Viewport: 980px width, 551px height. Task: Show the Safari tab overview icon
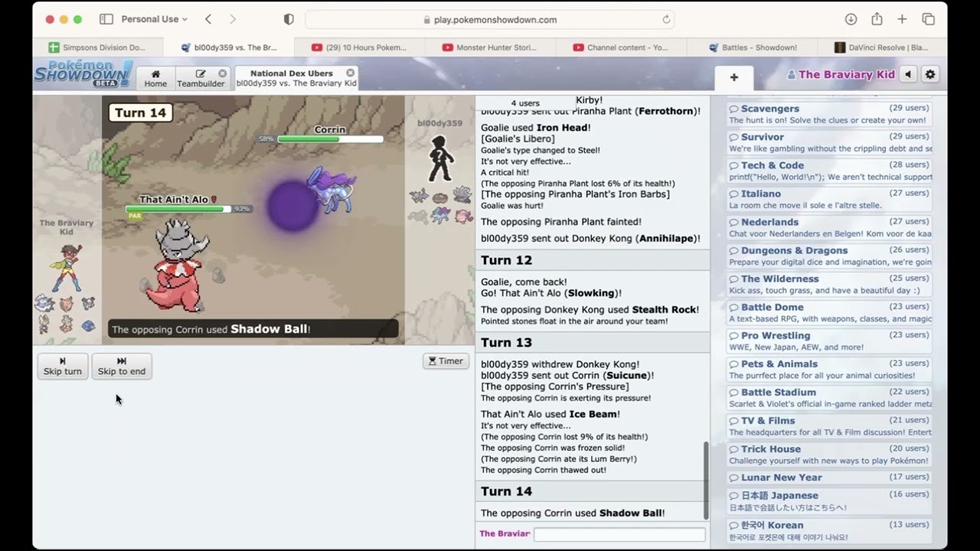pyautogui.click(x=928, y=19)
